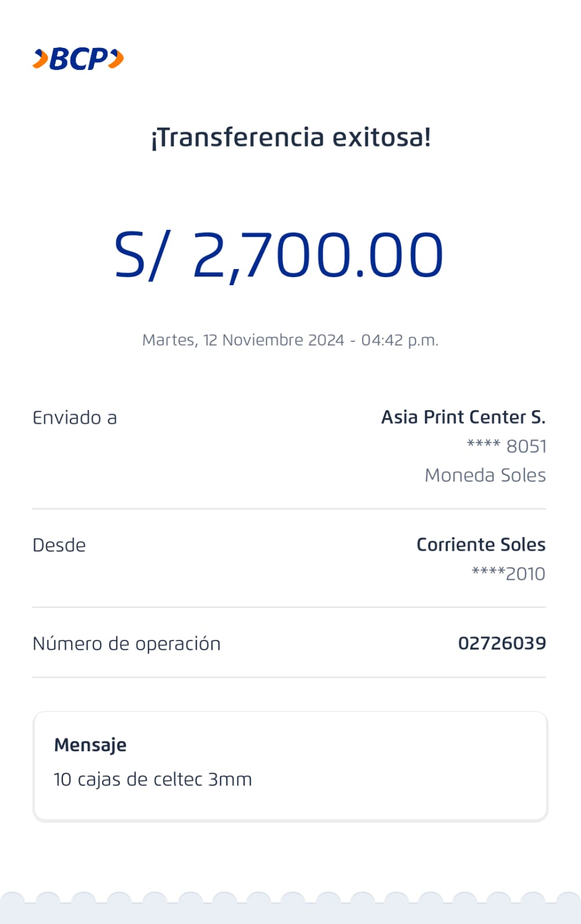Click the source account ending in 2010
The image size is (581, 924).
point(508,574)
